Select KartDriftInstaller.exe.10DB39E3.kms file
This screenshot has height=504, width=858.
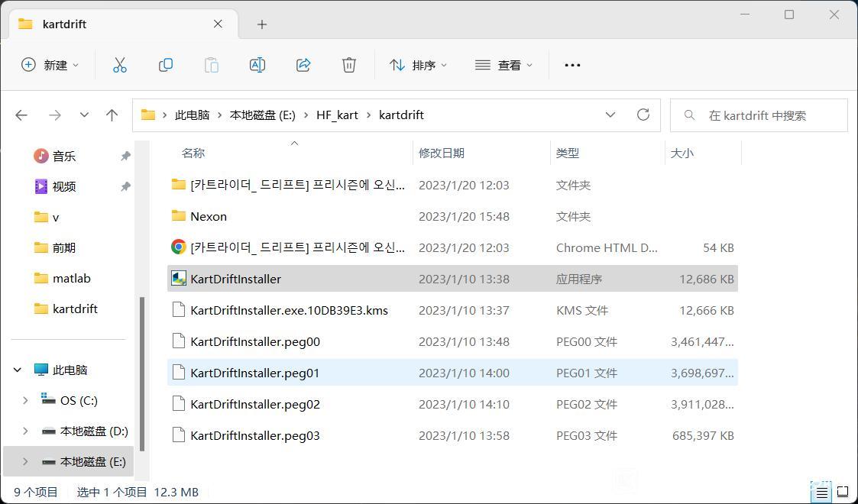point(452,310)
